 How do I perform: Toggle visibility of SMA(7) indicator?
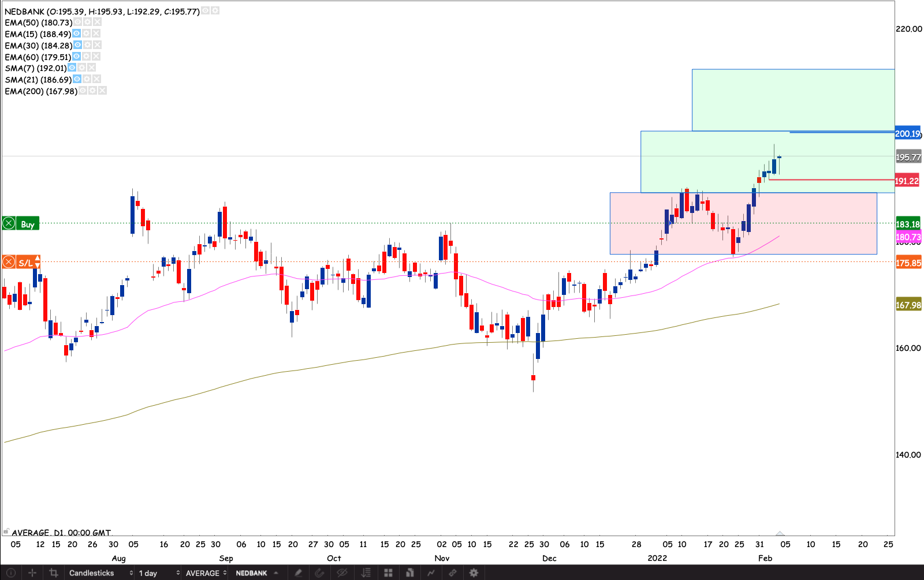click(x=72, y=68)
